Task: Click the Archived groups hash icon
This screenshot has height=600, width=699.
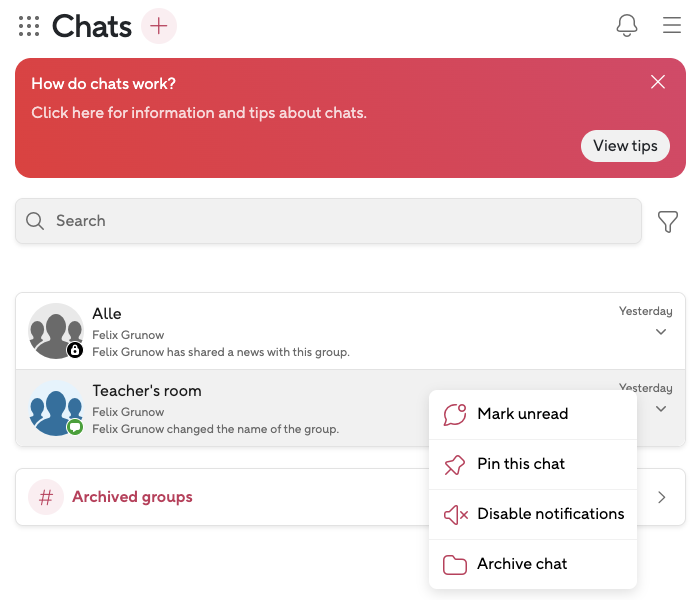Action: pos(45,497)
